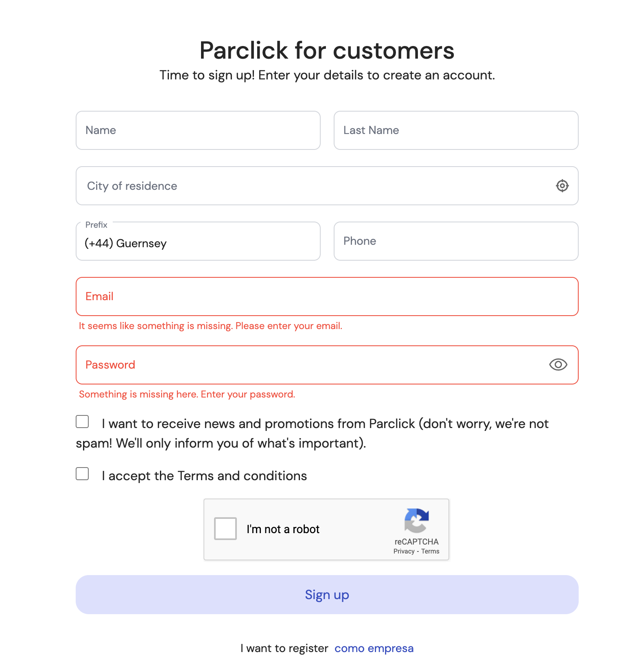This screenshot has height=672, width=621.
Task: Click the geolocation icon in City of residence
Action: click(x=562, y=186)
